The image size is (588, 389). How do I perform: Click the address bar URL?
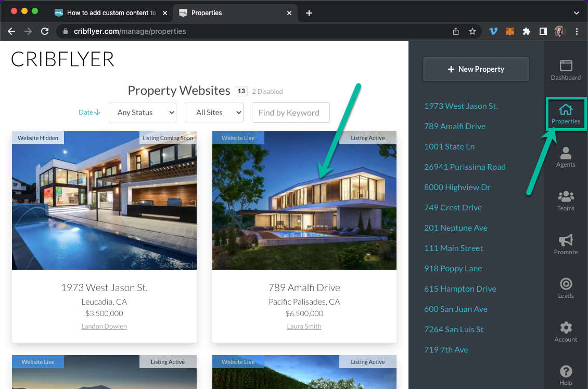(130, 32)
